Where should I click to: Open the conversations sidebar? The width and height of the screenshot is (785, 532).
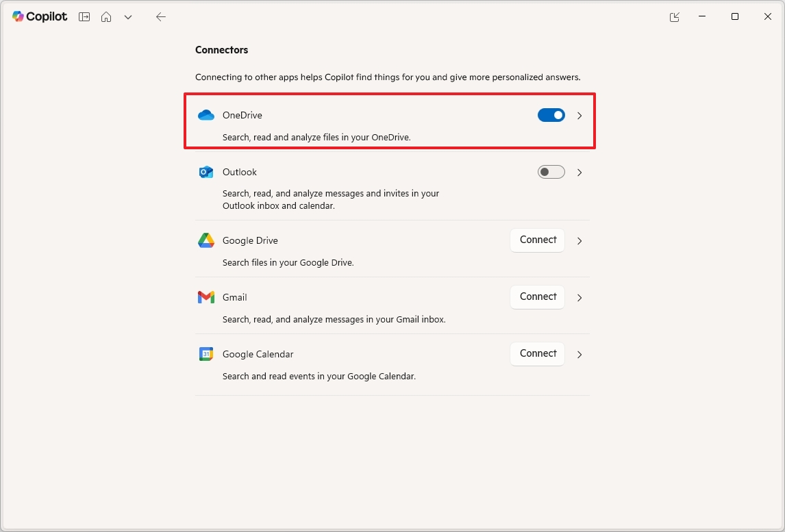click(x=84, y=16)
